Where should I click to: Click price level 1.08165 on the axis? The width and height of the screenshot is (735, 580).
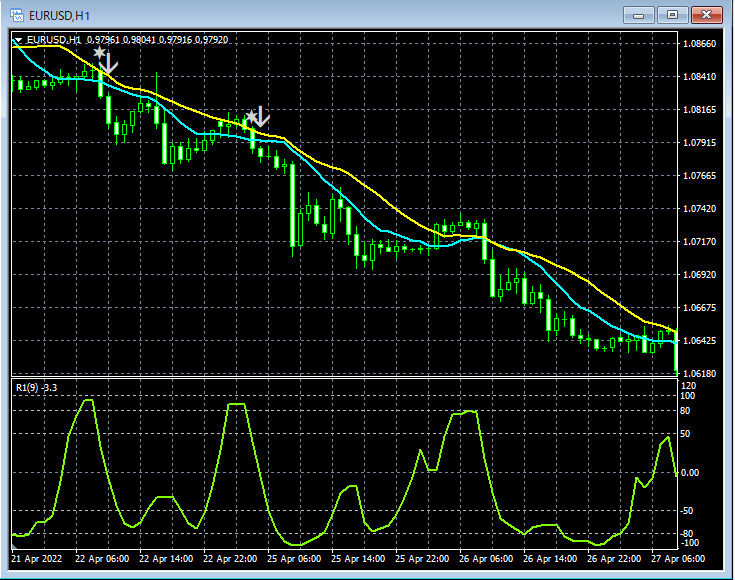tap(699, 110)
